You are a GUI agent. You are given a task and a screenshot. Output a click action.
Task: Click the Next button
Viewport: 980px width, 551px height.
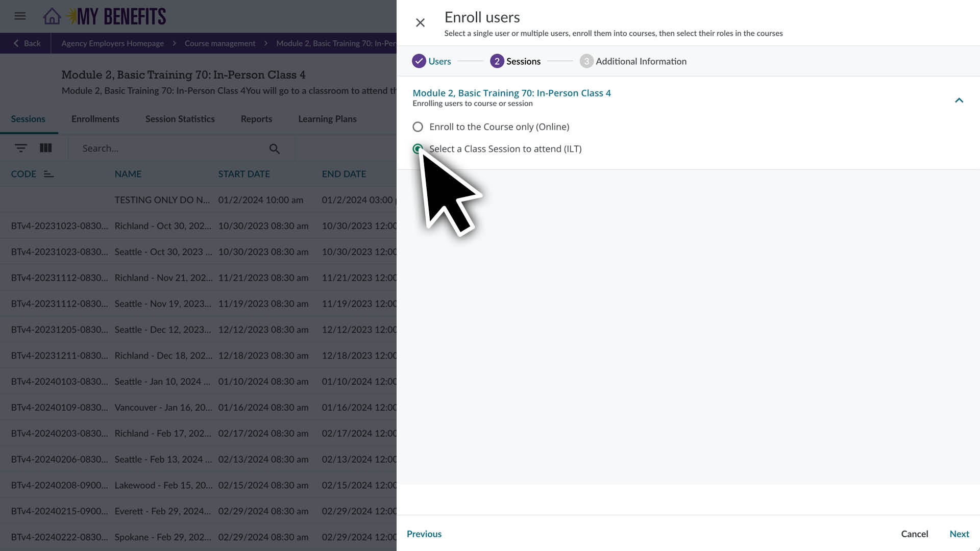(959, 534)
